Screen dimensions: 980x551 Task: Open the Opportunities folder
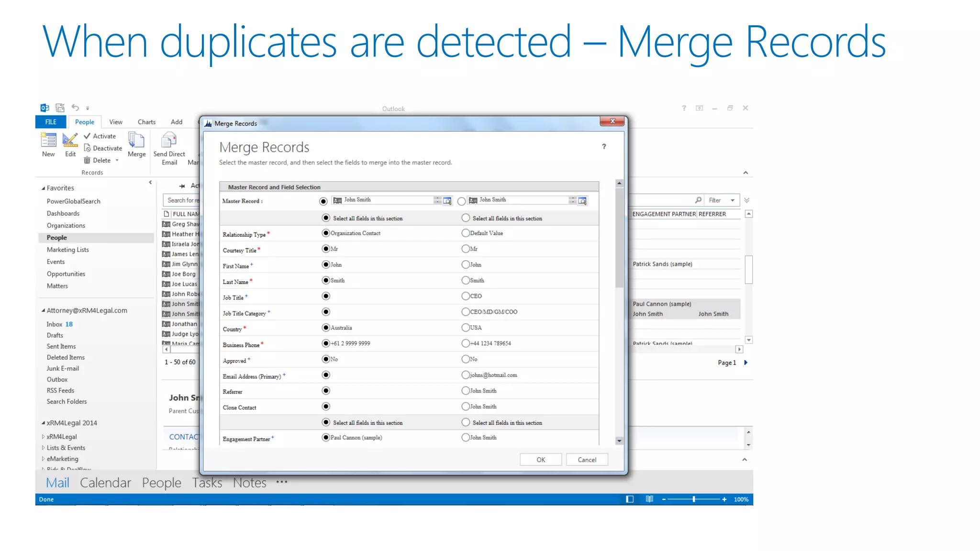click(x=66, y=274)
